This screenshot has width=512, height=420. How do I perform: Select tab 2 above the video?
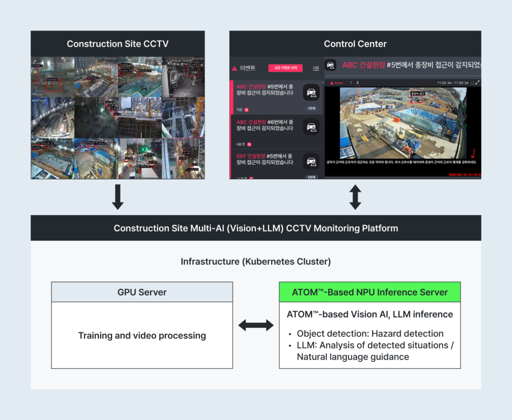(x=357, y=82)
